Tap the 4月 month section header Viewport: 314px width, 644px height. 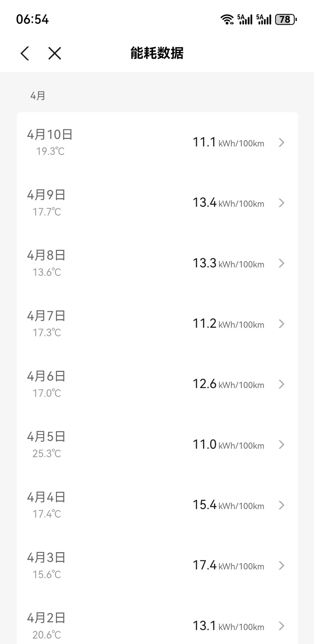coord(38,96)
